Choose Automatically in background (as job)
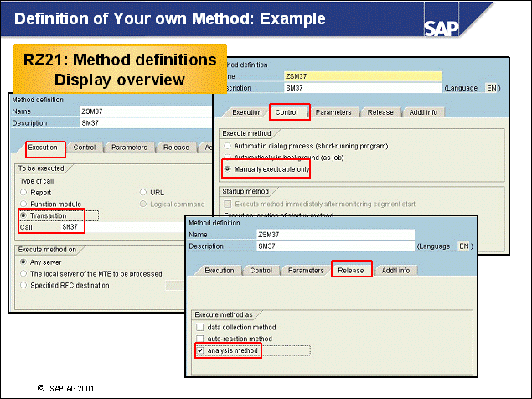The width and height of the screenshot is (532, 399). [227, 157]
